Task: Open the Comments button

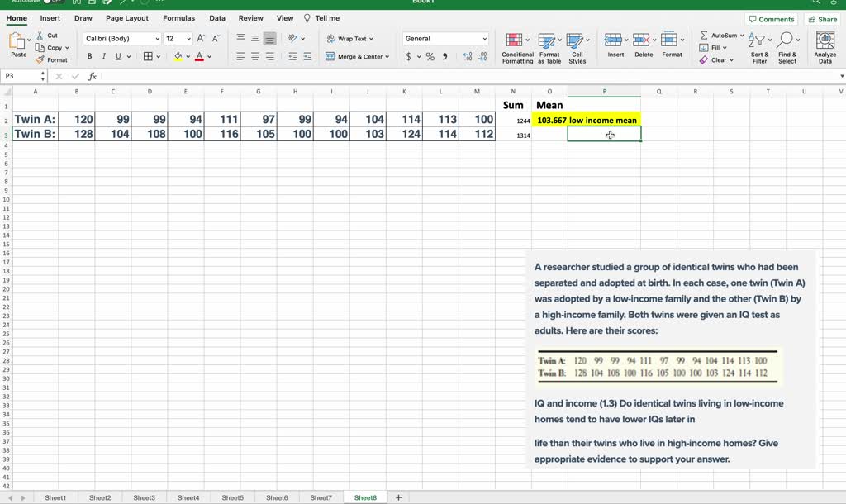Action: [772, 19]
